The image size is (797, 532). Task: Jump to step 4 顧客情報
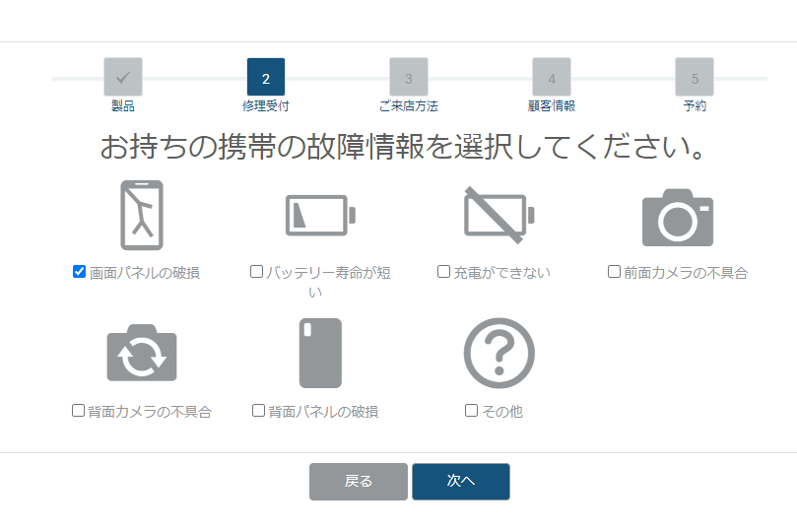point(552,78)
